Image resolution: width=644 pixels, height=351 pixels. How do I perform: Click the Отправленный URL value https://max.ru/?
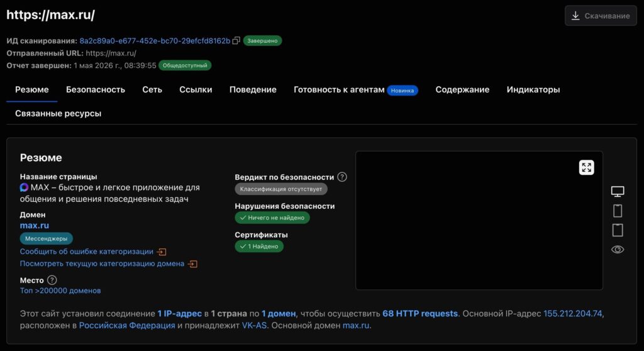point(111,53)
